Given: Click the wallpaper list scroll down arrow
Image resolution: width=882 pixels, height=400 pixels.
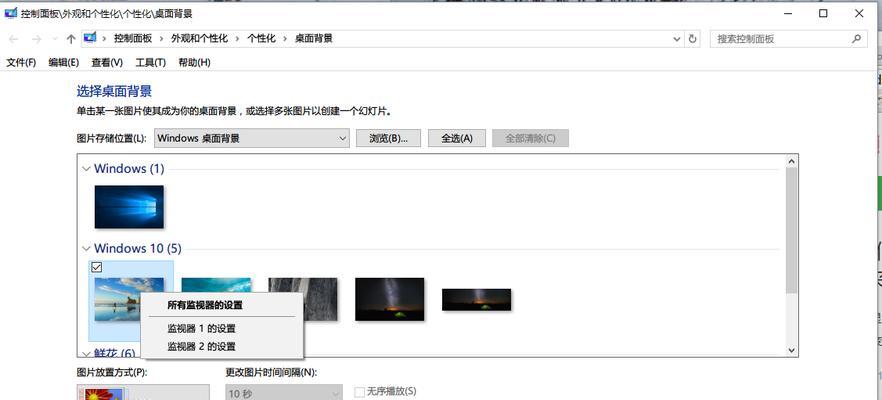Looking at the screenshot, I should pos(791,350).
